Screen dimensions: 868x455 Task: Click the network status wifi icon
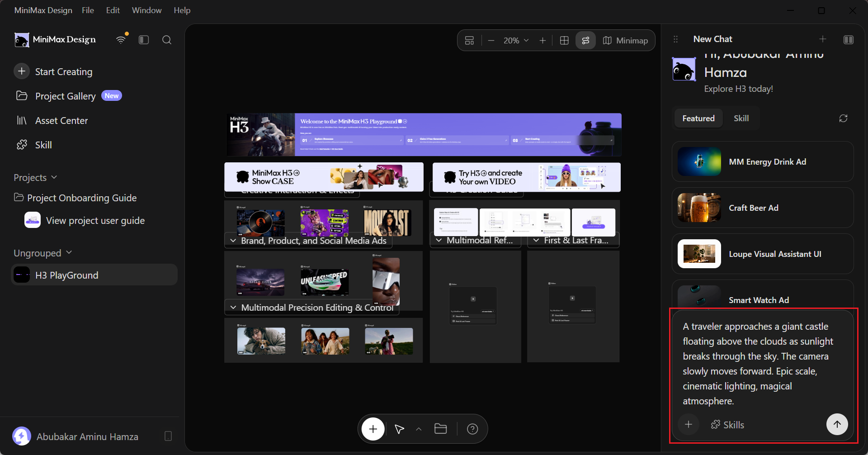click(121, 40)
